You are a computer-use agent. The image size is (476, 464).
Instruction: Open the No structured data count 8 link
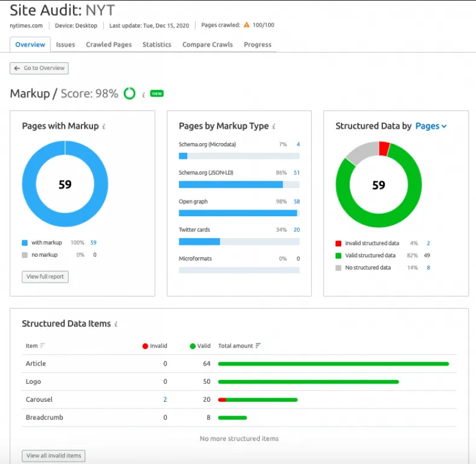click(428, 268)
